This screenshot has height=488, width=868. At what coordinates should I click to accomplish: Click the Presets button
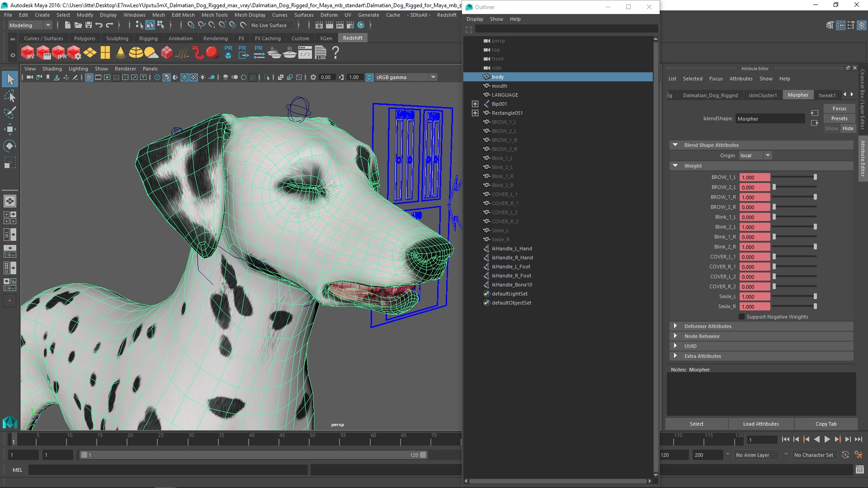coord(839,118)
